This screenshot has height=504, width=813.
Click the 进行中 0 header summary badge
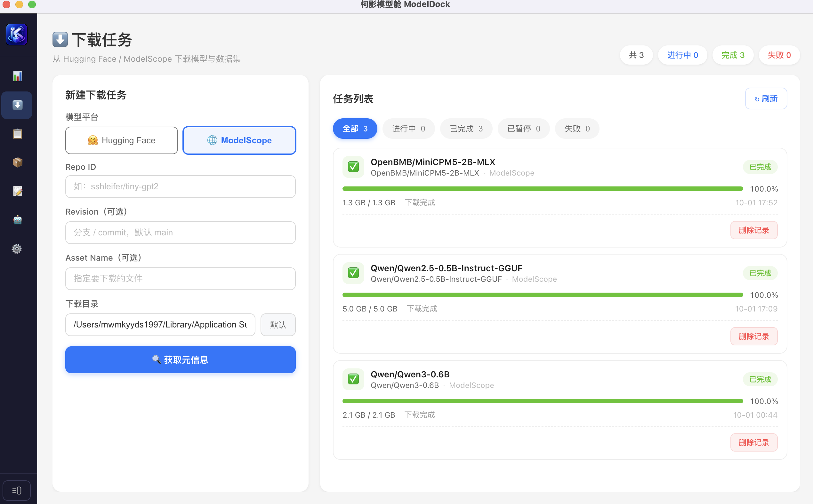pyautogui.click(x=682, y=55)
